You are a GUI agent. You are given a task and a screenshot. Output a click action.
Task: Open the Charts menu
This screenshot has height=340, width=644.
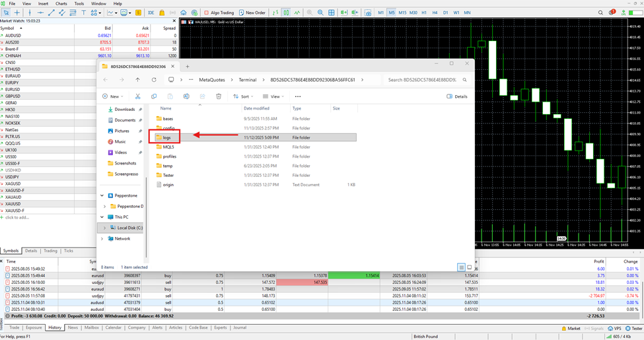[x=61, y=3]
